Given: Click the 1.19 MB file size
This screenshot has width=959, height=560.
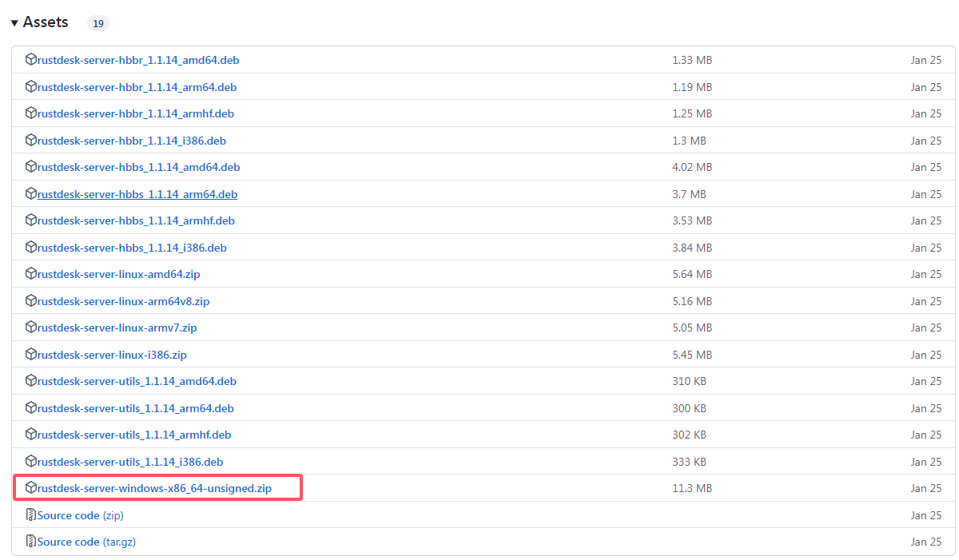Looking at the screenshot, I should point(692,87).
